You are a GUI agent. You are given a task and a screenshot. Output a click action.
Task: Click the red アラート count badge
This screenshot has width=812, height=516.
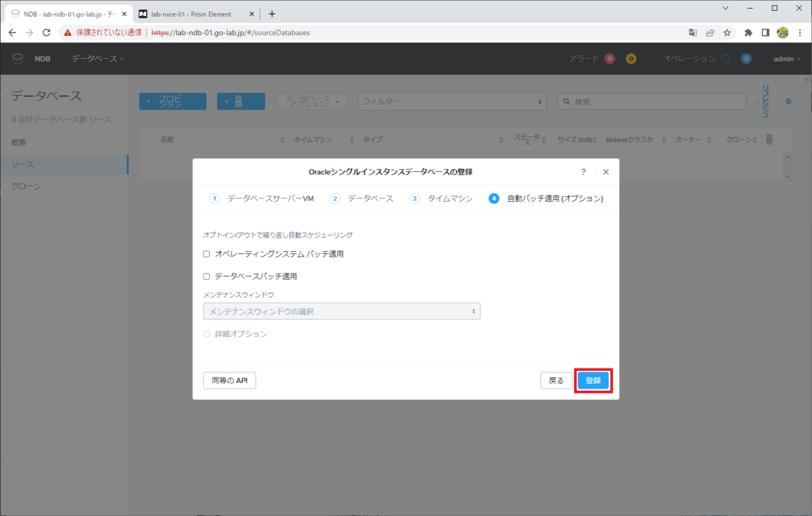(610, 59)
